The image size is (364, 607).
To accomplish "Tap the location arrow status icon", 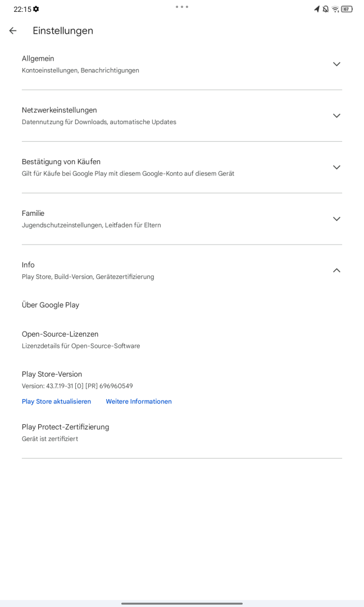I will coord(317,9).
